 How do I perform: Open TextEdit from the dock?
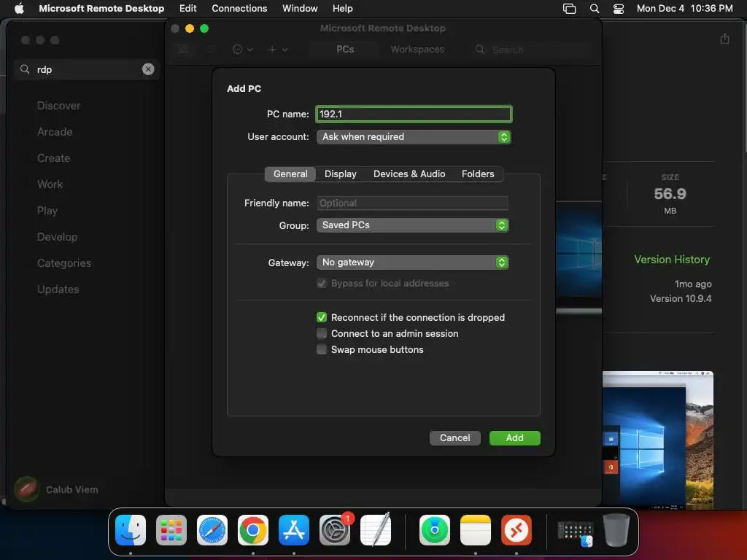click(x=376, y=529)
